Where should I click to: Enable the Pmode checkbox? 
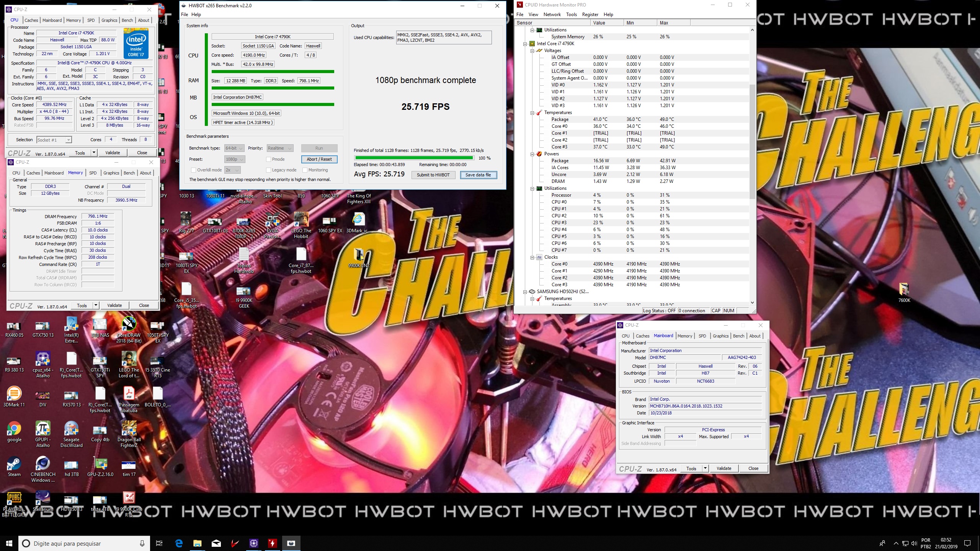(x=269, y=159)
